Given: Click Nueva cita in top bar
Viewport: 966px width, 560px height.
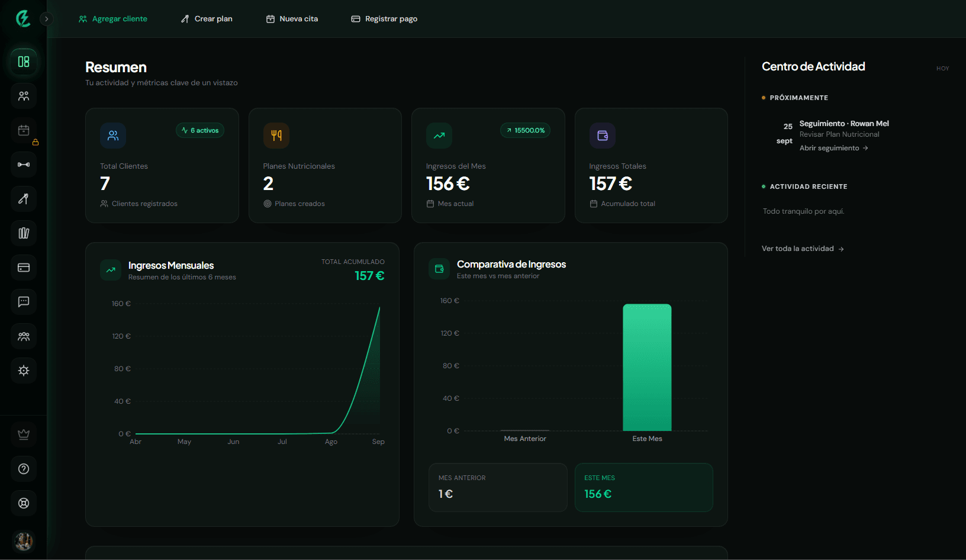Looking at the screenshot, I should click(292, 19).
